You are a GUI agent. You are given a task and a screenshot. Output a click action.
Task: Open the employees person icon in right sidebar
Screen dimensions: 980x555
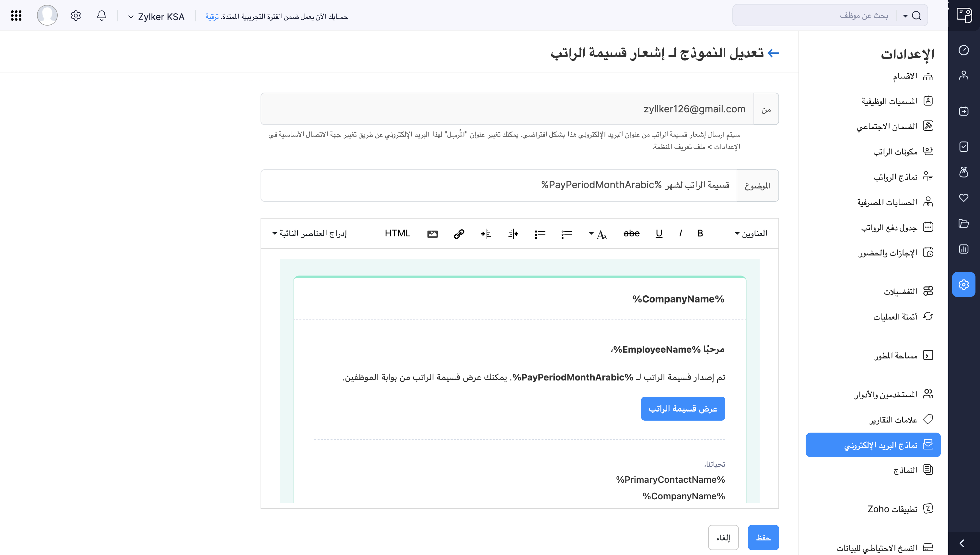click(x=964, y=75)
